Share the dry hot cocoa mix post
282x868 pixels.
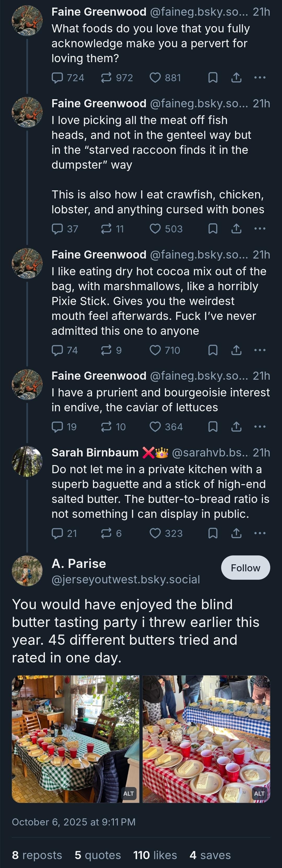pos(236,350)
